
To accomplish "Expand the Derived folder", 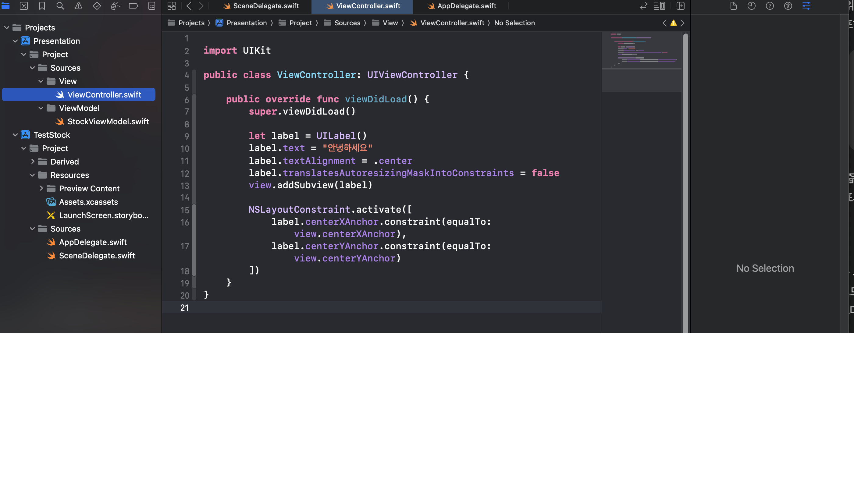I will [33, 162].
